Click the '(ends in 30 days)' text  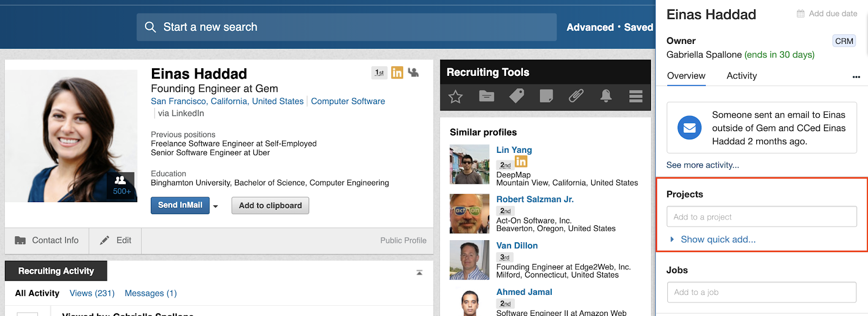(779, 55)
